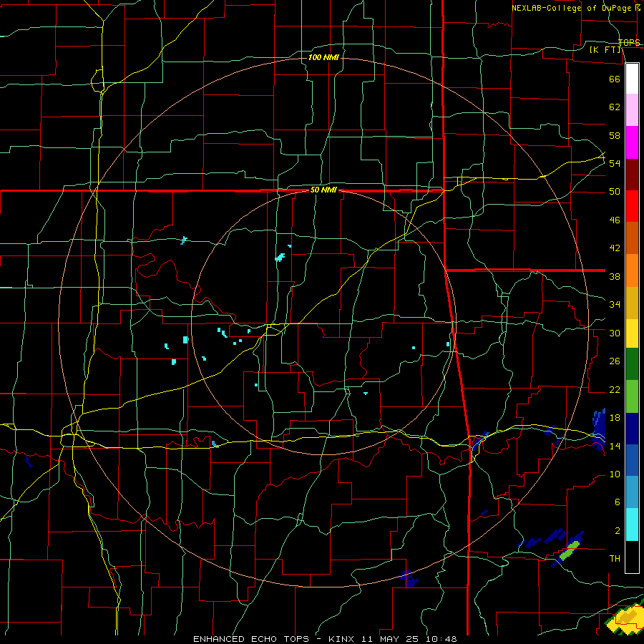
Task: Click the "[K FT]" units label
Action: pos(605,49)
